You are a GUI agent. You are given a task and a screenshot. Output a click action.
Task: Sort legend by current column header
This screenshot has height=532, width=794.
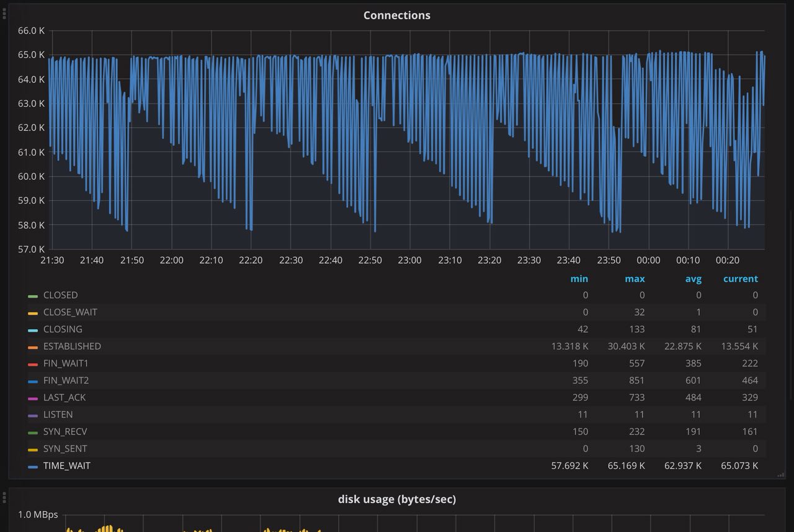tap(741, 279)
